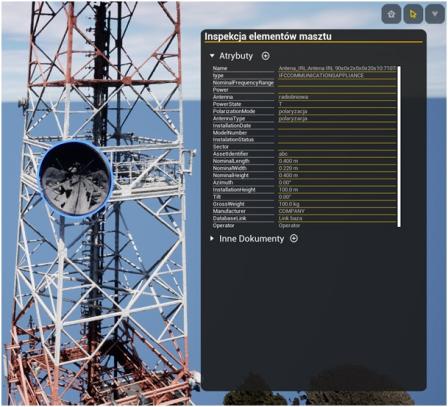
Task: Expand the Inne Dokumenty section triangle
Action: [212, 238]
